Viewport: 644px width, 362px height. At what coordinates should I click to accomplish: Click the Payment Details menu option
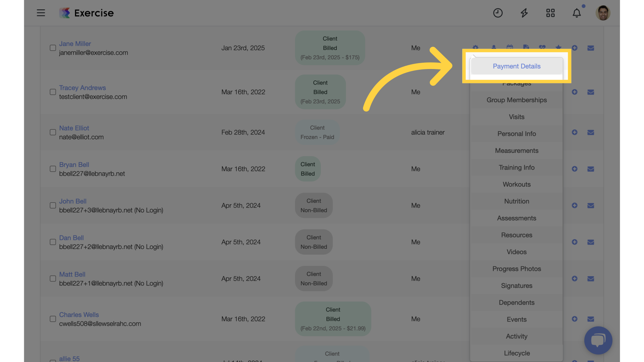click(517, 66)
